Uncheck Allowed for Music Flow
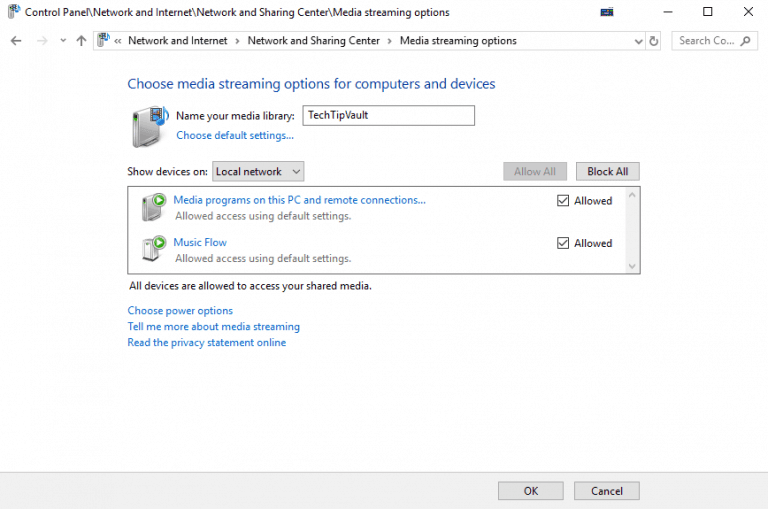The height and width of the screenshot is (509, 768). pos(564,243)
